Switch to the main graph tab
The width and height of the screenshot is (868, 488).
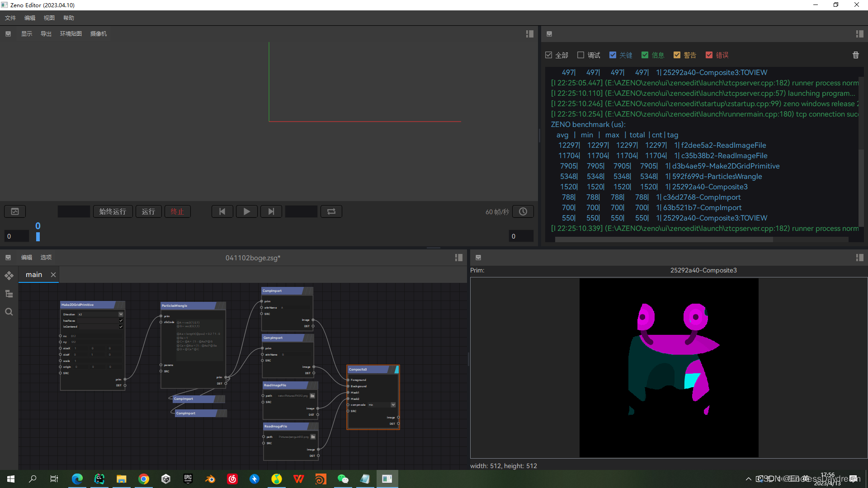[x=33, y=274]
